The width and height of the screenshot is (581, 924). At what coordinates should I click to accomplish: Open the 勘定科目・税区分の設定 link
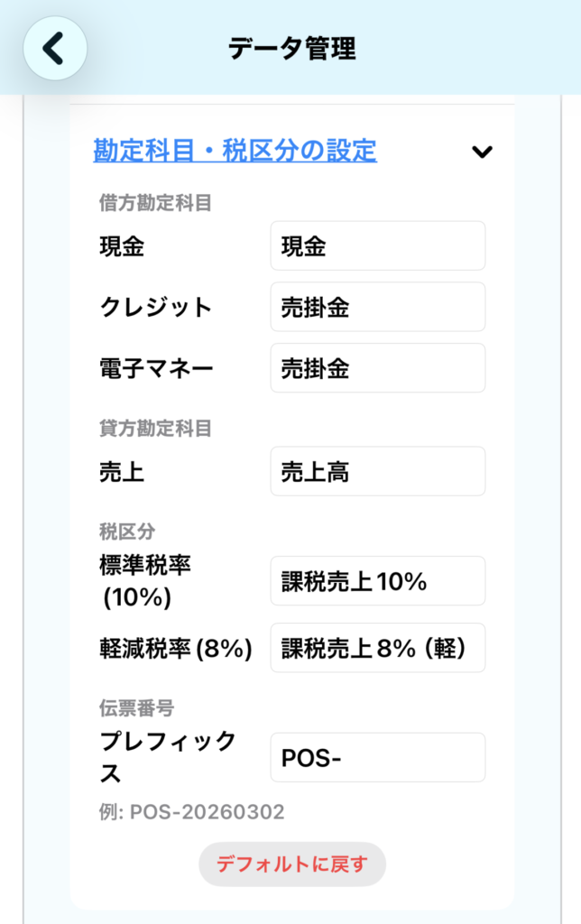pyautogui.click(x=235, y=150)
